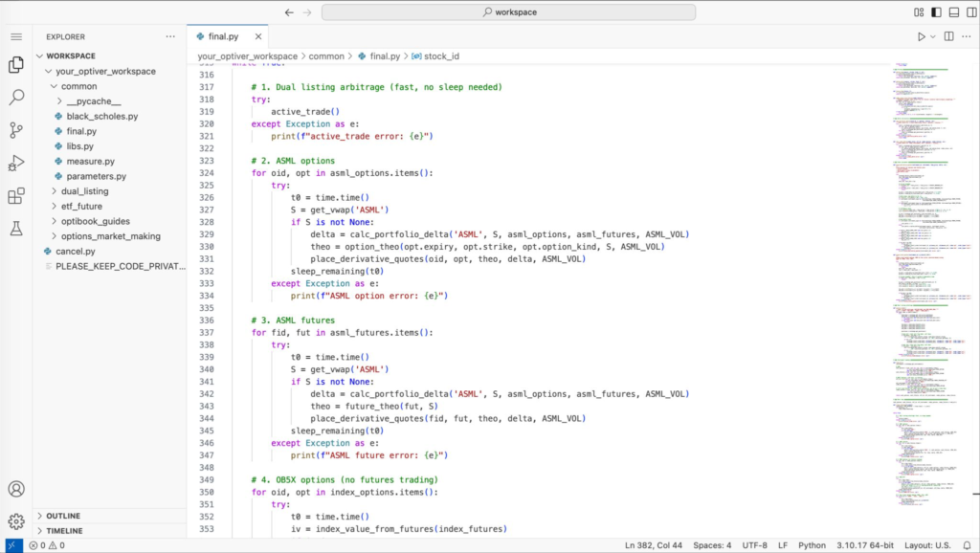Change indentation via Spaces: 4
Viewport: 980px width, 553px height.
point(712,545)
